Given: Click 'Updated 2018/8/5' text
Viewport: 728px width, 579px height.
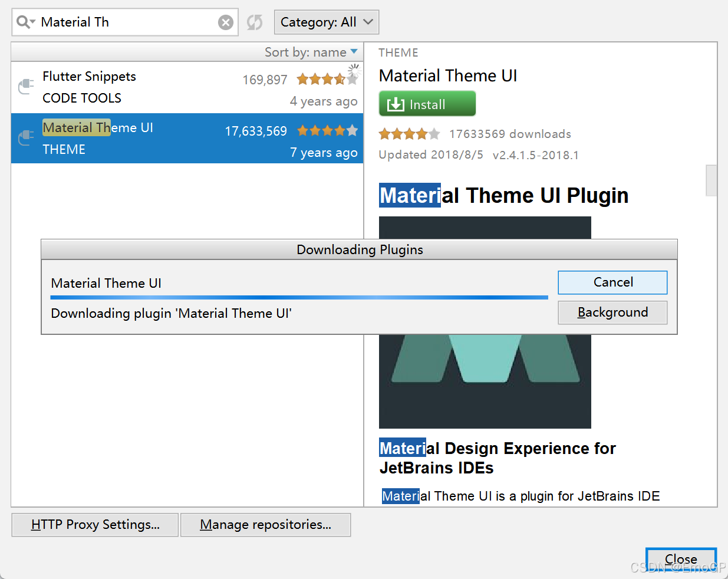Looking at the screenshot, I should (431, 154).
